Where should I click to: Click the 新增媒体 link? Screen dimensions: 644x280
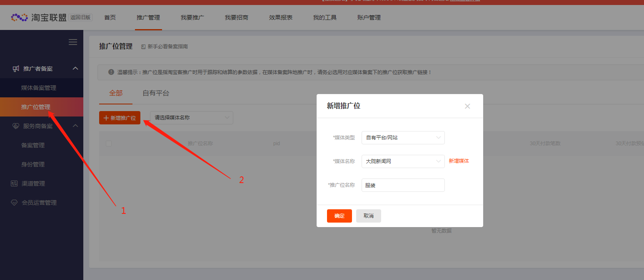(459, 161)
